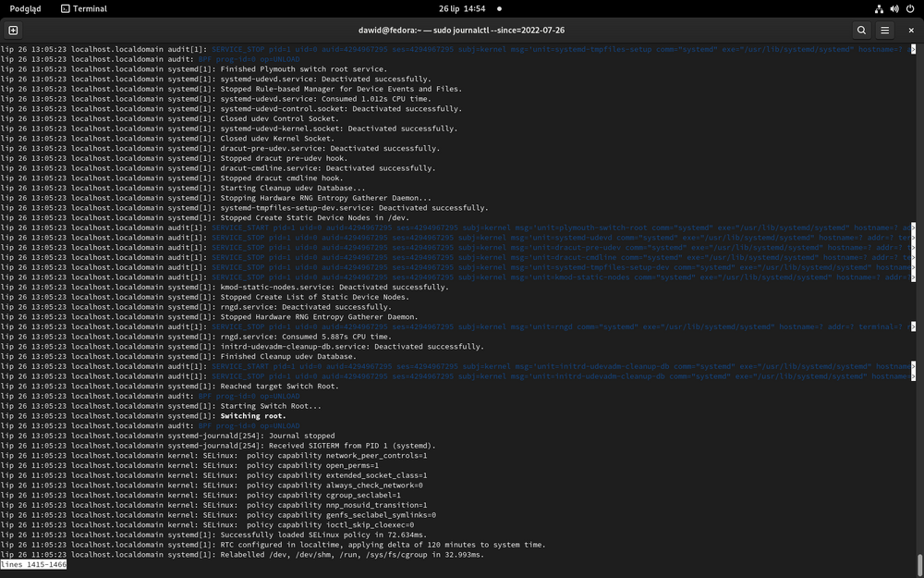Click the search magnifier icon in header

point(861,30)
